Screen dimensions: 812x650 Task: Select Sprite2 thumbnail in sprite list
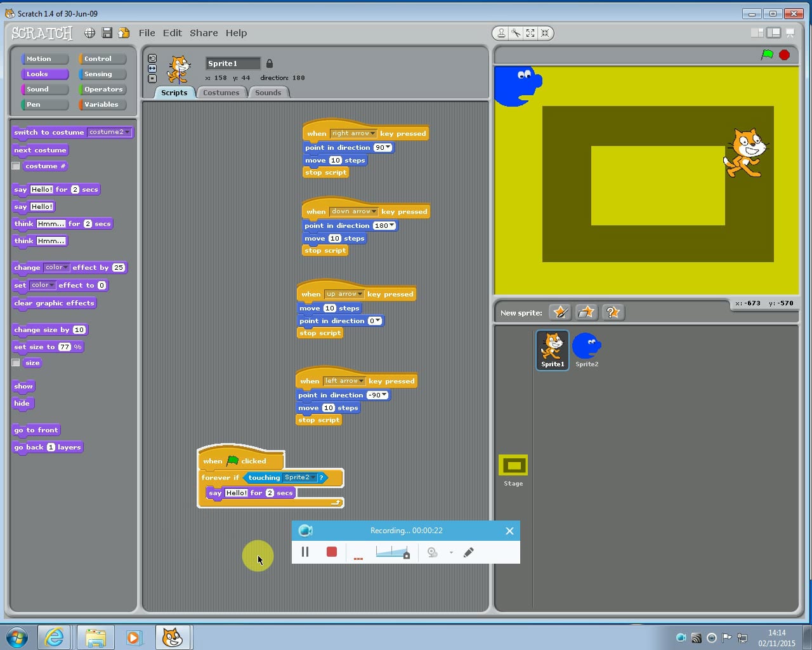point(587,350)
